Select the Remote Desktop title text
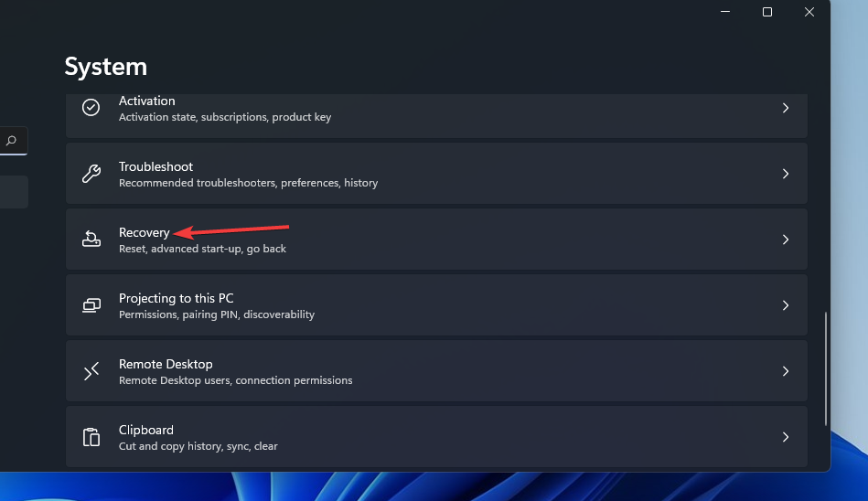 (x=165, y=365)
